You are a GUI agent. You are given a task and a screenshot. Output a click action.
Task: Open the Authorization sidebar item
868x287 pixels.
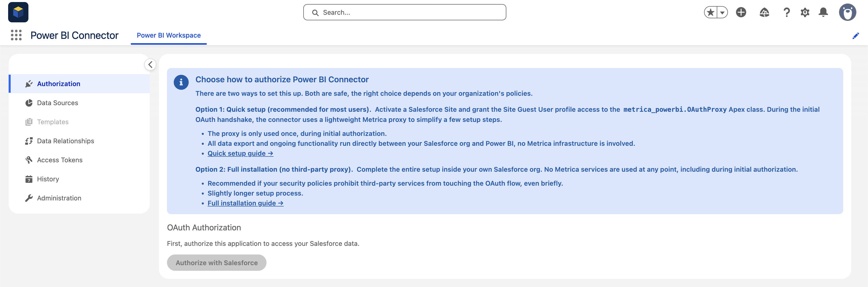79,84
